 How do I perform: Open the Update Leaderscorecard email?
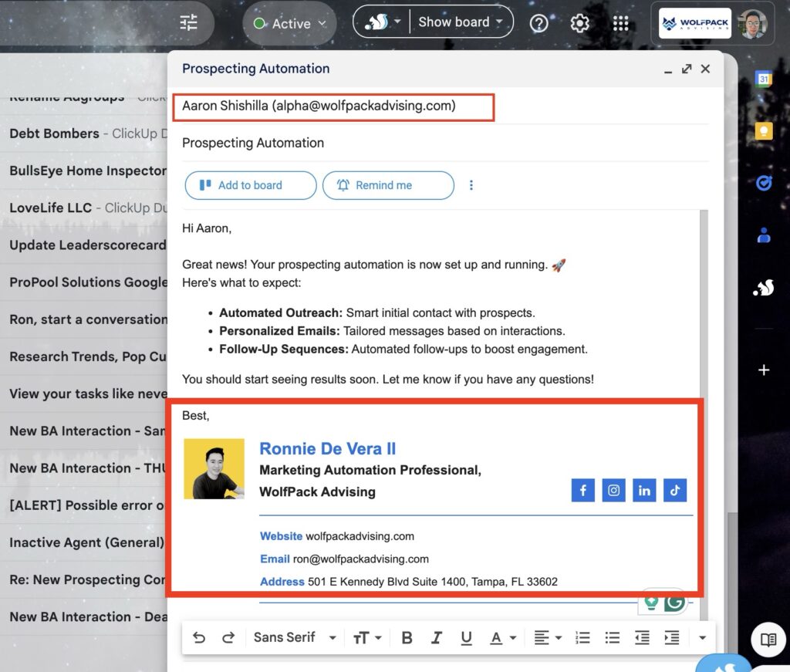(x=83, y=245)
